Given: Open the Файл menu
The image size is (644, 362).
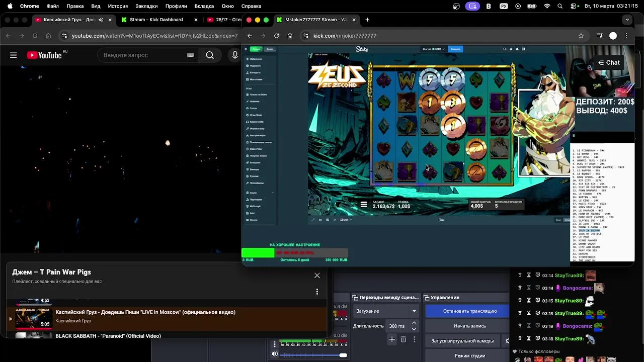Looking at the screenshot, I should [x=53, y=6].
